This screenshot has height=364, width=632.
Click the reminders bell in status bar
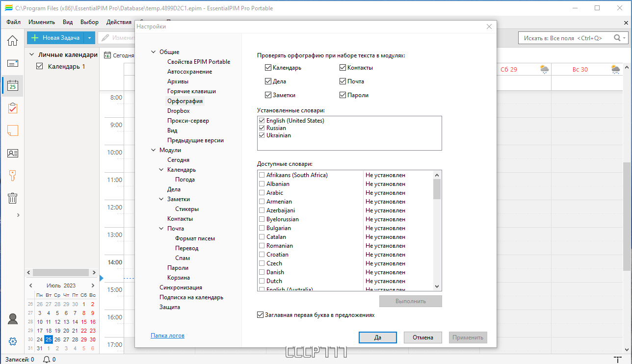pyautogui.click(x=47, y=360)
